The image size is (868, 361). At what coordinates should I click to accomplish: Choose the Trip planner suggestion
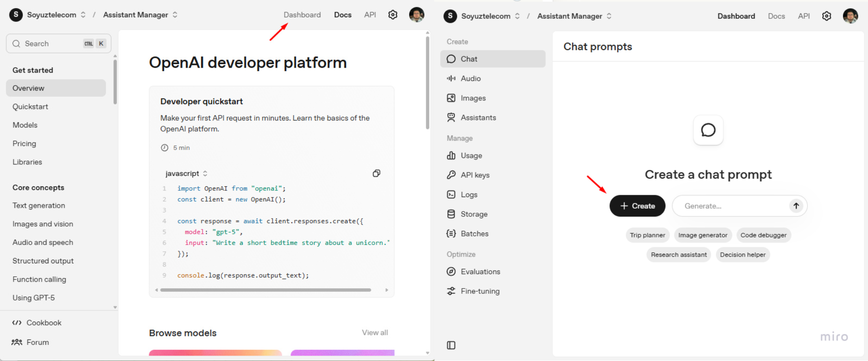point(648,235)
